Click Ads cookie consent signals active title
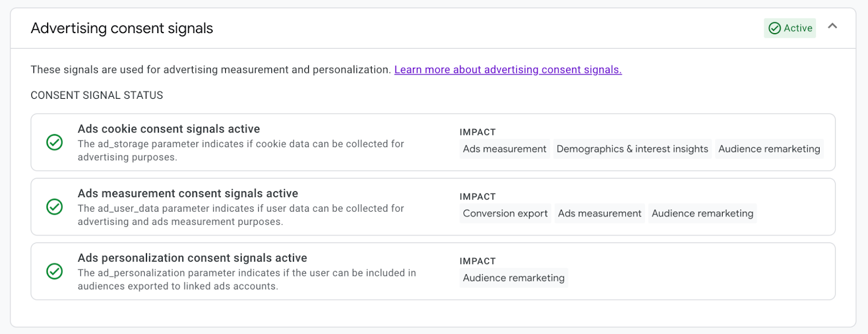Screen dimensions: 868x334 coord(169,129)
